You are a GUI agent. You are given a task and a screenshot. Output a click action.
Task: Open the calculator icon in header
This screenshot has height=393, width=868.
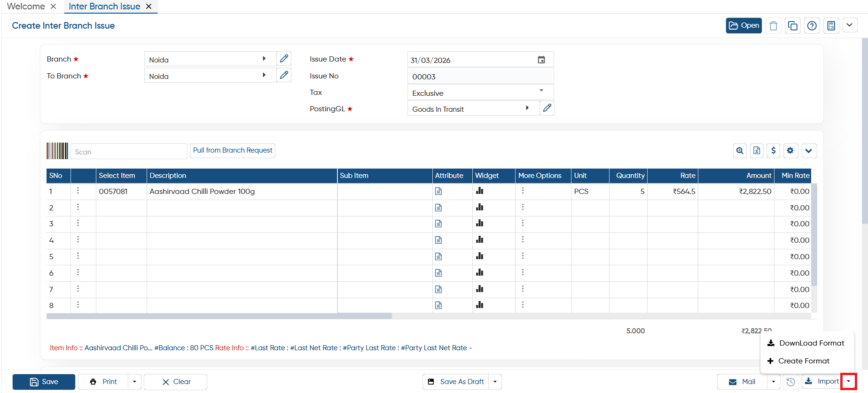tap(831, 25)
